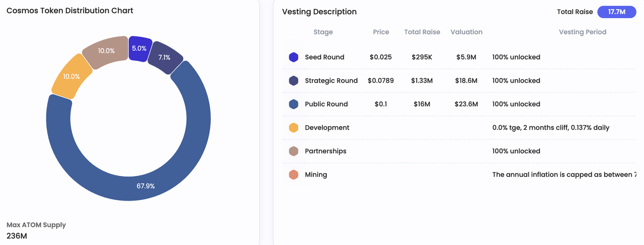Click the 17.7M Total Raise badge

616,12
